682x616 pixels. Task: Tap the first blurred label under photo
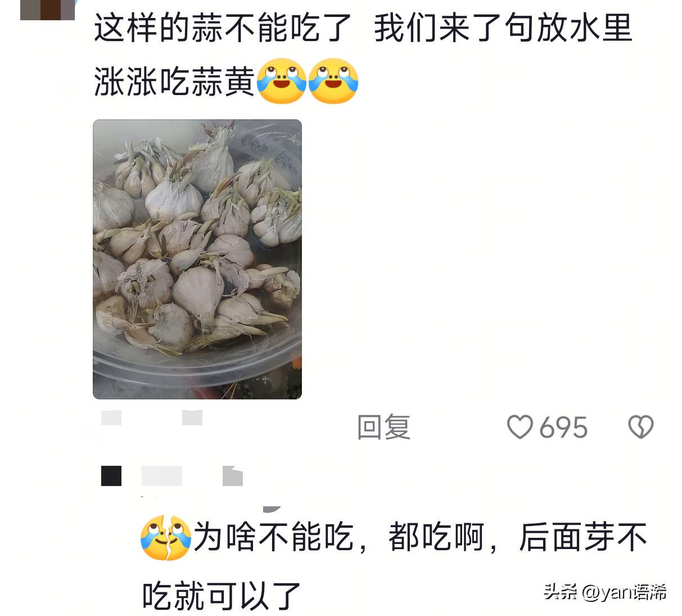coord(111,417)
